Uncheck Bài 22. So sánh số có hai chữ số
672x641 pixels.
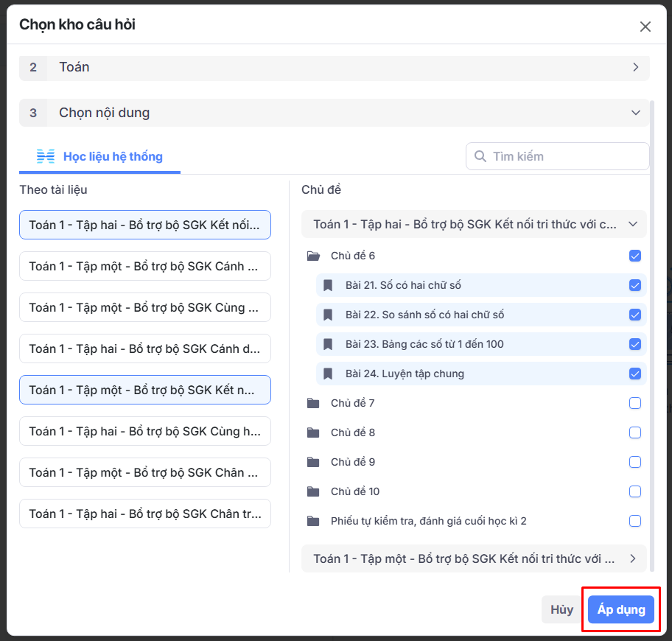tap(635, 315)
